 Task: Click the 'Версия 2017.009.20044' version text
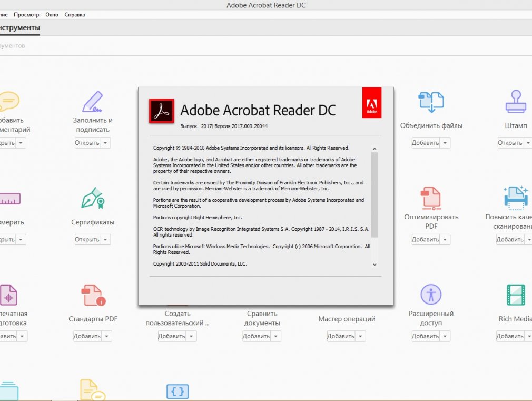241,126
